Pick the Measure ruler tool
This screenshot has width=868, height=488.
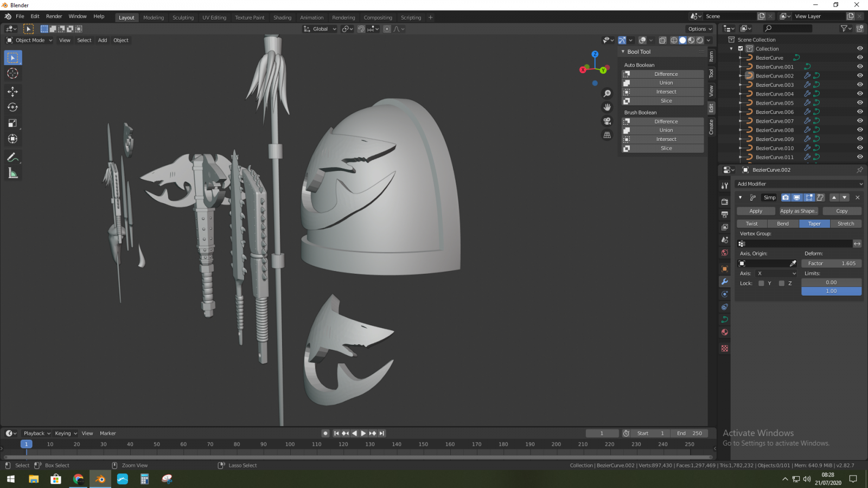click(x=12, y=173)
